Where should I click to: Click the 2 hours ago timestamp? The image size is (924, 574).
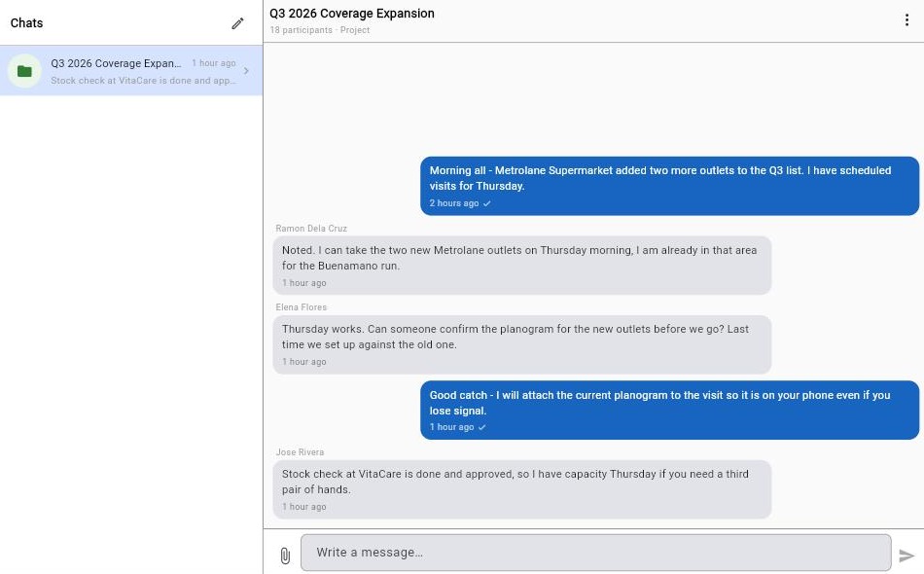pyautogui.click(x=454, y=203)
